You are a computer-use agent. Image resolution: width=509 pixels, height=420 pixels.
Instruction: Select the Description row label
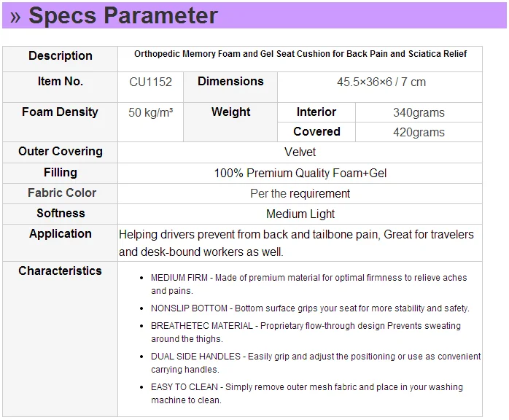coord(61,56)
